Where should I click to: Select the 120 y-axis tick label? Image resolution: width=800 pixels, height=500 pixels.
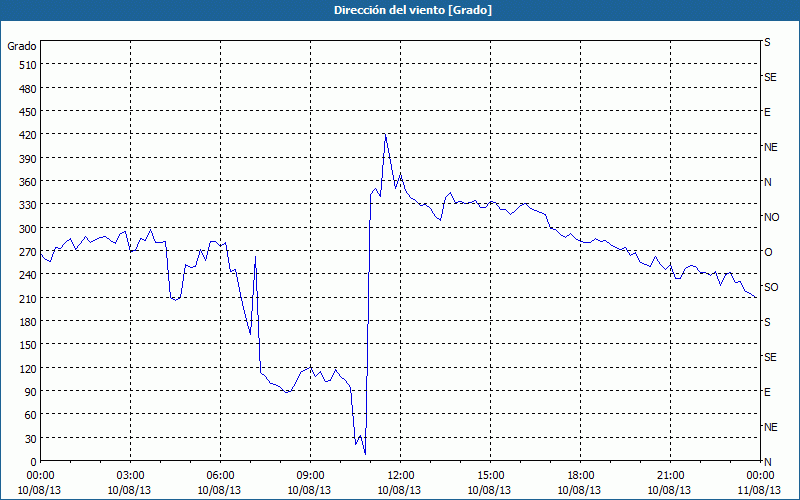click(x=28, y=368)
